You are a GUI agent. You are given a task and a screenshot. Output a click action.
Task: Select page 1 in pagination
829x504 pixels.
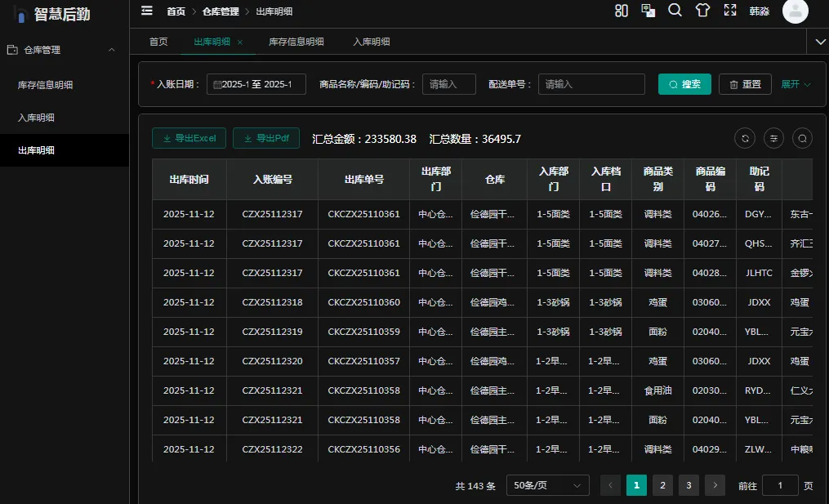point(636,485)
